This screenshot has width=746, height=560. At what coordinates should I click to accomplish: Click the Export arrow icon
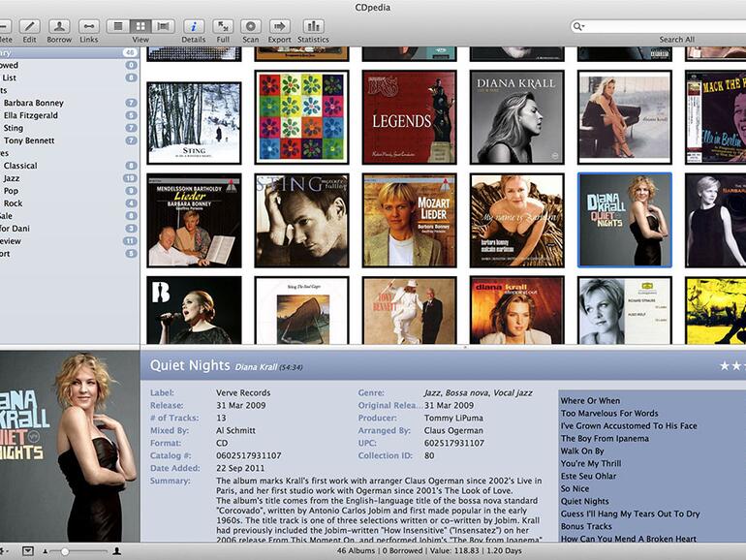coord(280,26)
